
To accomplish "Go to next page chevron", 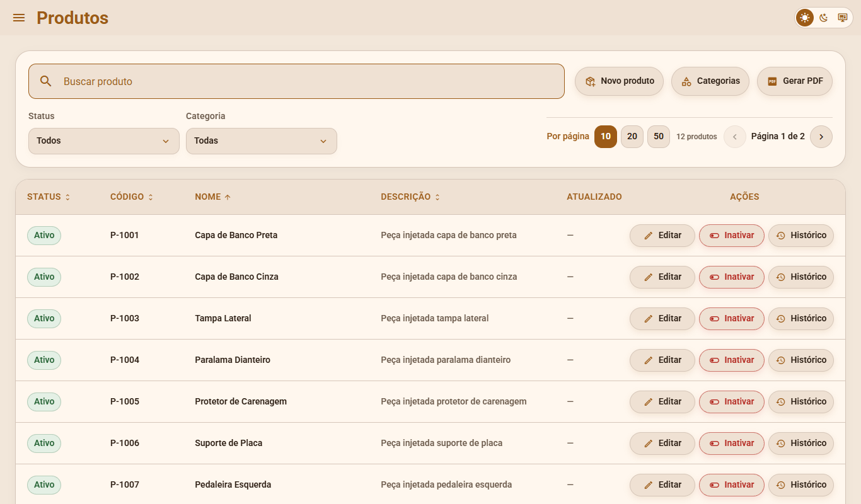I will click(x=821, y=137).
